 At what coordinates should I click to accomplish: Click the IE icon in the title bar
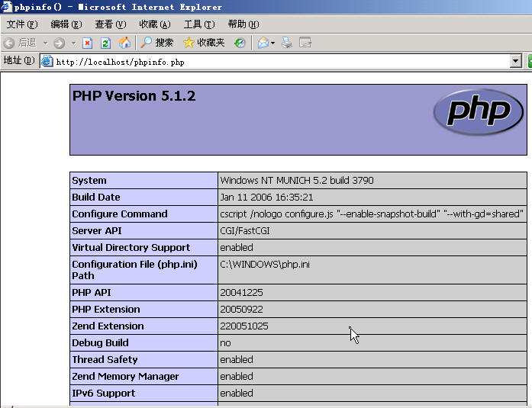(7, 7)
